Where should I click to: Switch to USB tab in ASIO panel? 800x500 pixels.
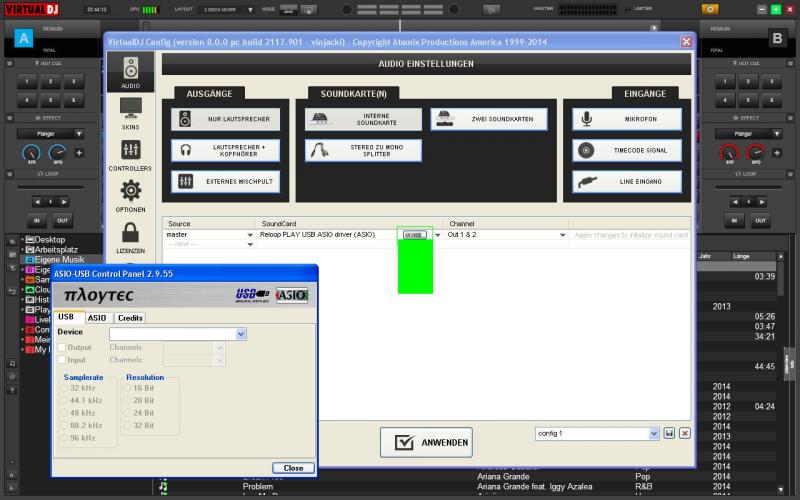pos(68,317)
